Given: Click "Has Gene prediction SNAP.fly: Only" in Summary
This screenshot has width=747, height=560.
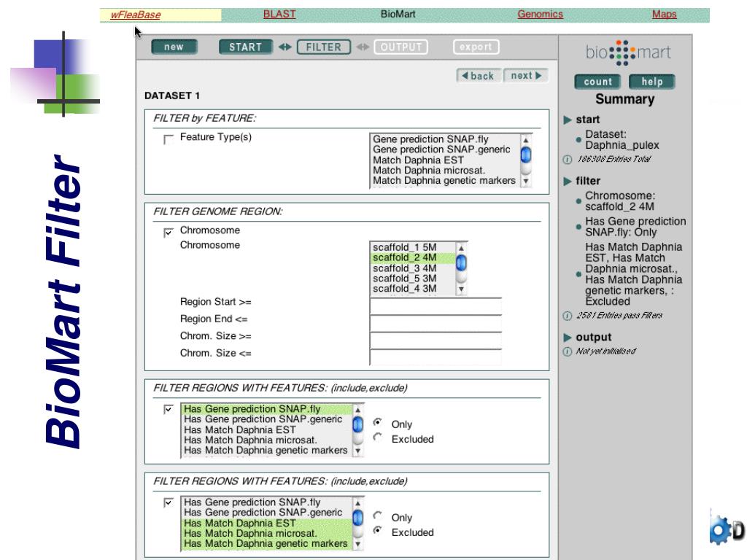Looking at the screenshot, I should pos(635,227).
